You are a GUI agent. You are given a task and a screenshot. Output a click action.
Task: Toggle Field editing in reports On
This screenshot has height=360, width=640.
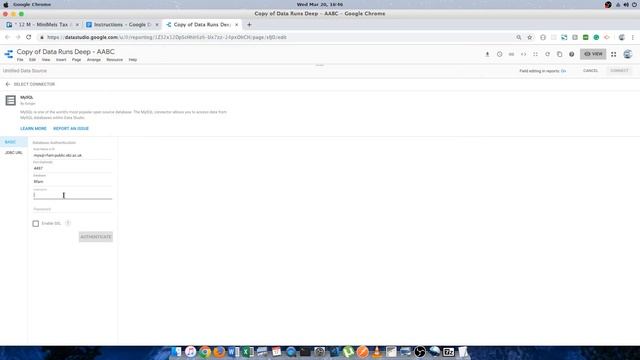(563, 71)
